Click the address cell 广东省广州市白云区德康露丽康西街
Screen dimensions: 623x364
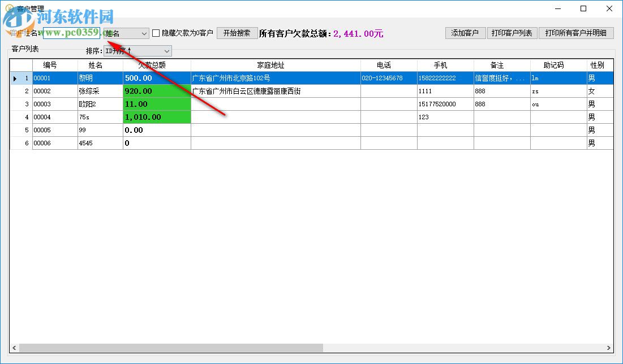tap(276, 92)
